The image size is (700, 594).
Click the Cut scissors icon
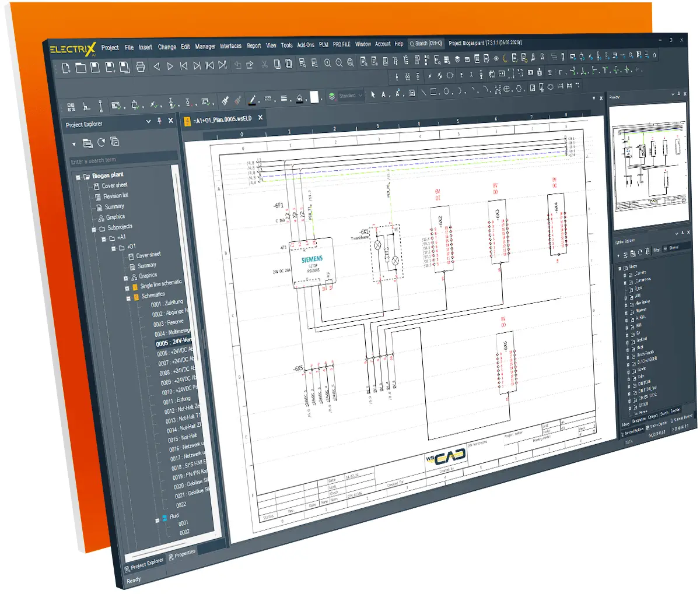click(264, 64)
